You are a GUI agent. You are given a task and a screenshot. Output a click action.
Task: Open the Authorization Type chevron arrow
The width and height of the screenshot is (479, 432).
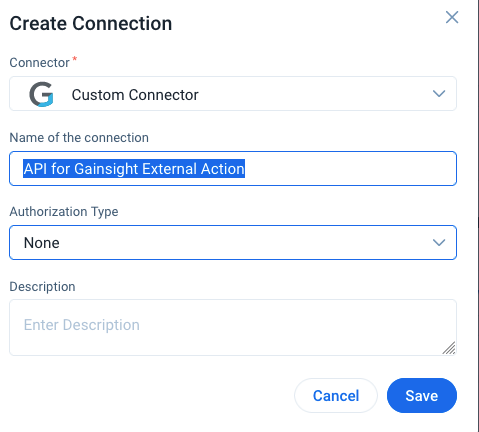[439, 243]
